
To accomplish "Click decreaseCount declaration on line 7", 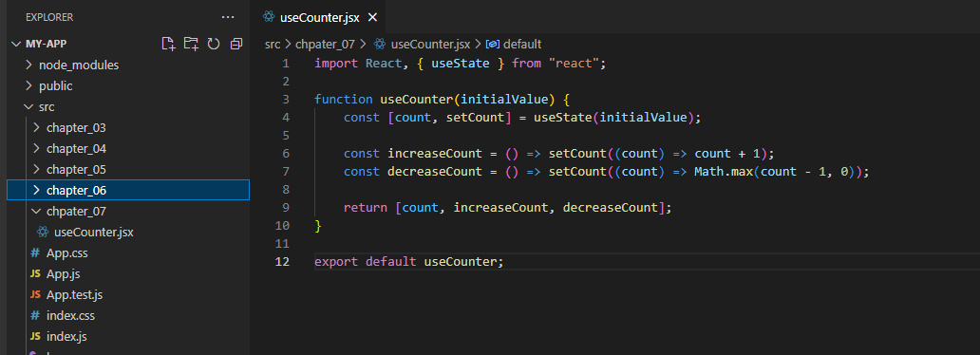I will pos(434,171).
